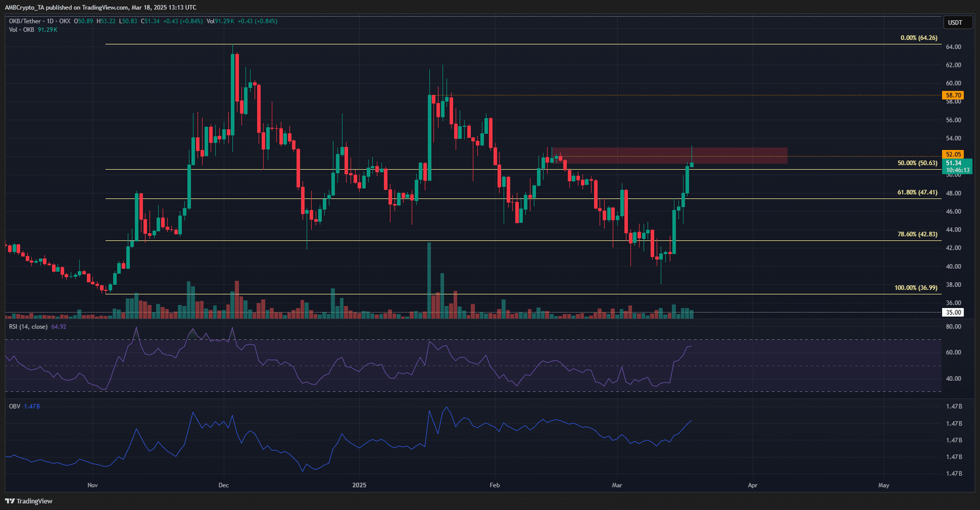This screenshot has height=510, width=980.
Task: Open the USDT currency selector
Action: 955,23
